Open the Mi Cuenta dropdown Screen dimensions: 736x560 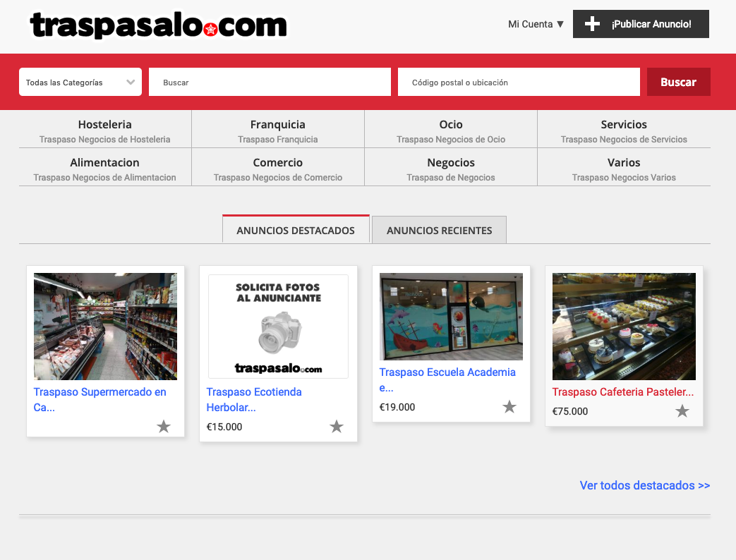pyautogui.click(x=536, y=24)
